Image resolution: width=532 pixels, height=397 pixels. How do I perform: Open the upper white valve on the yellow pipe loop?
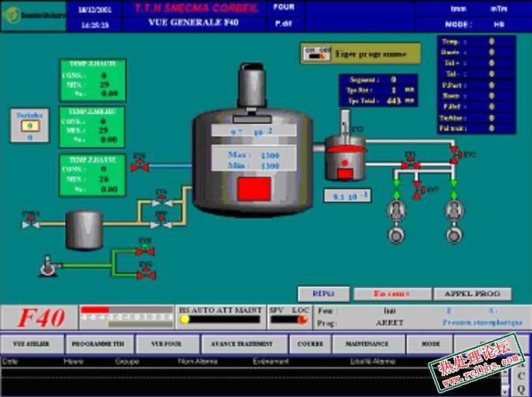[x=162, y=202]
